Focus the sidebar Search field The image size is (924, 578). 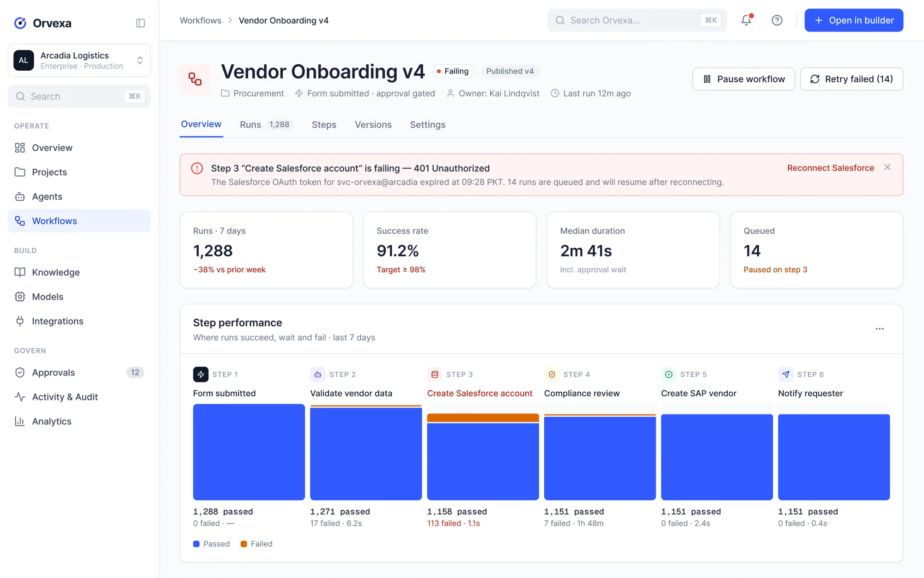click(x=79, y=96)
